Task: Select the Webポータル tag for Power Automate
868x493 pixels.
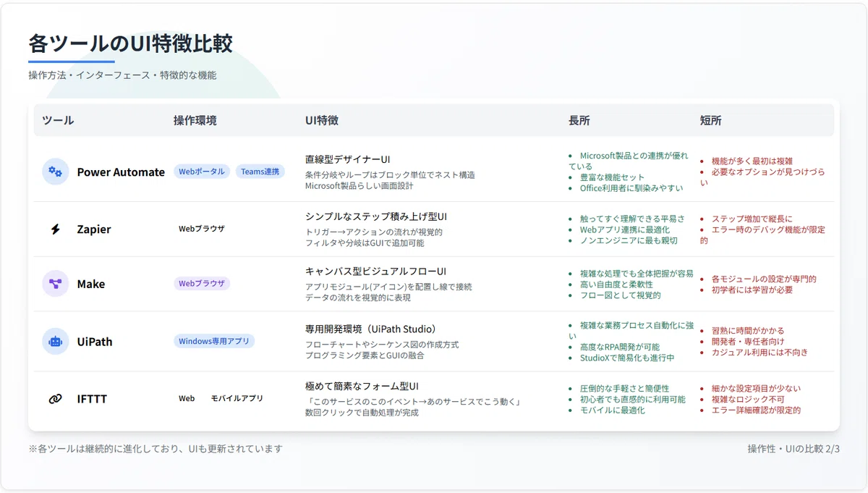Action: 202,172
